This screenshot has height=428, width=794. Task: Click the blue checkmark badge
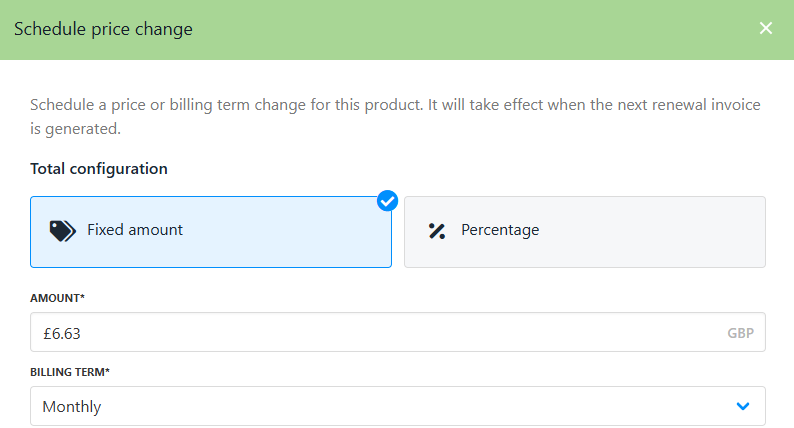[x=387, y=201]
